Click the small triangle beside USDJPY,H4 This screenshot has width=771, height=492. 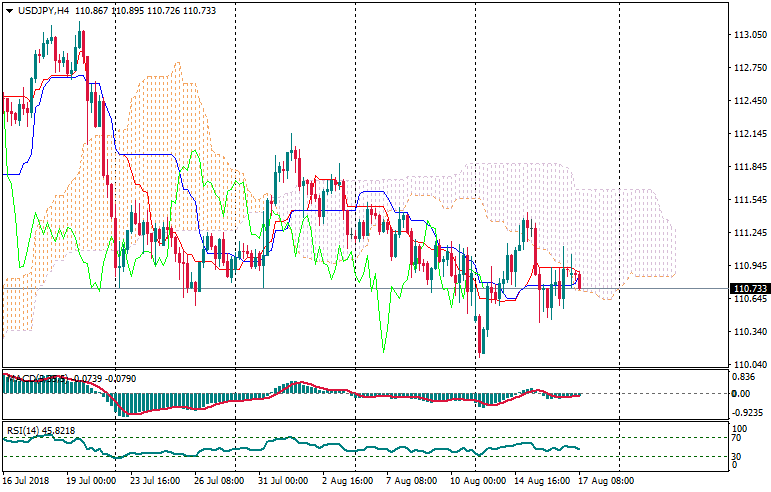tap(9, 10)
